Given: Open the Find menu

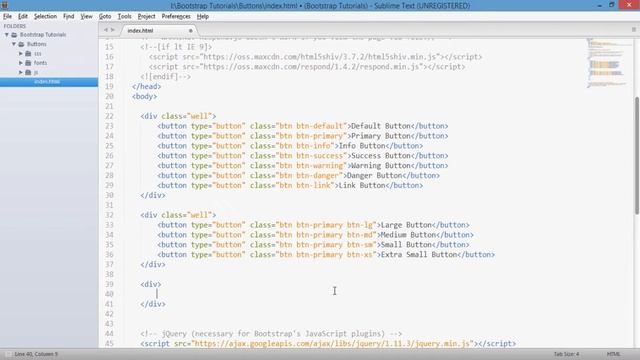Looking at the screenshot, I should 68,16.
